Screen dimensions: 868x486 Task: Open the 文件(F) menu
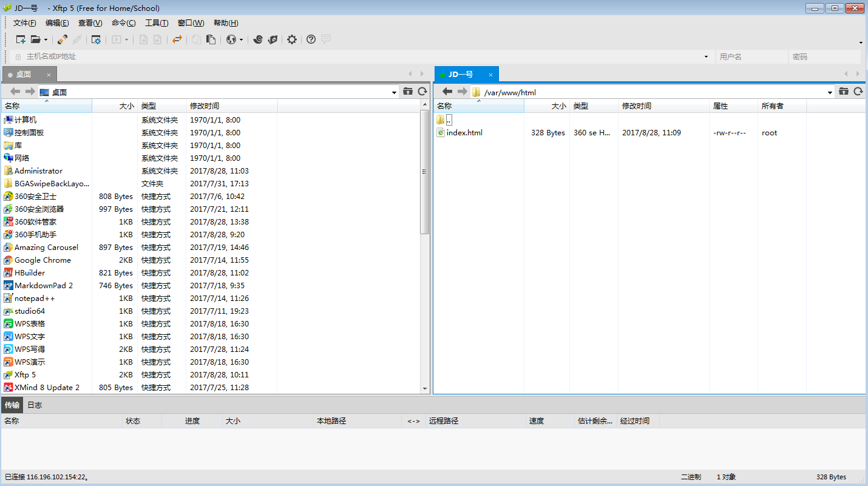pyautogui.click(x=25, y=23)
